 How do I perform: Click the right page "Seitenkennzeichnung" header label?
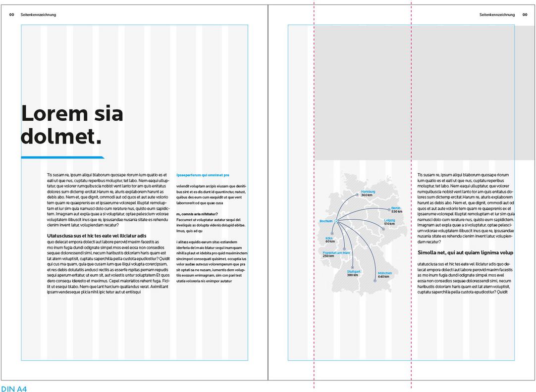[497, 15]
